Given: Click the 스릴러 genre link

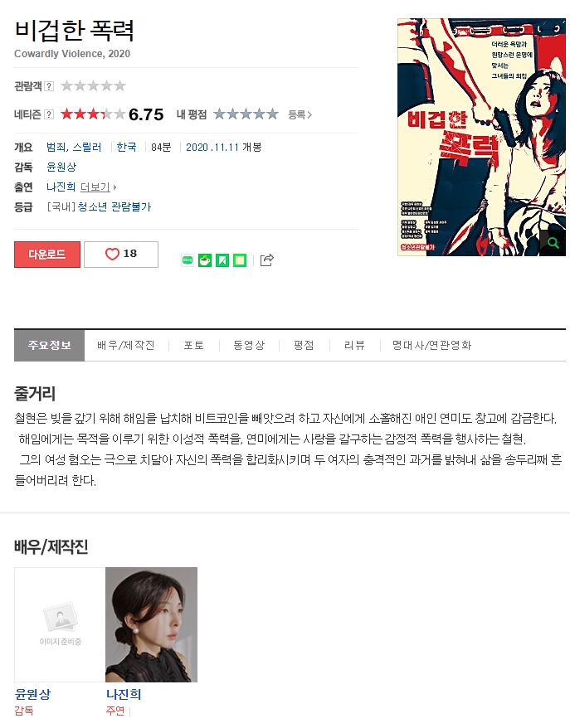Looking at the screenshot, I should point(87,148).
